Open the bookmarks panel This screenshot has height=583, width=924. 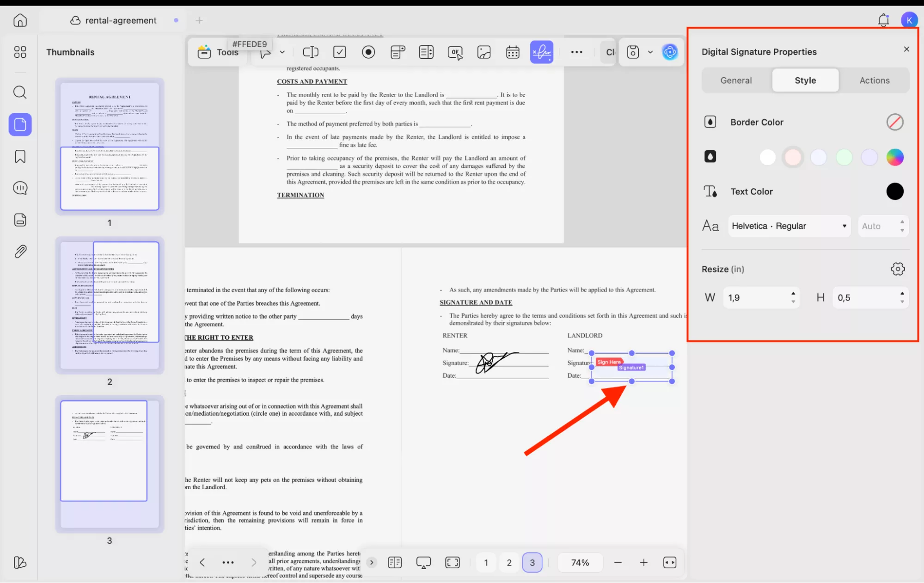click(20, 157)
